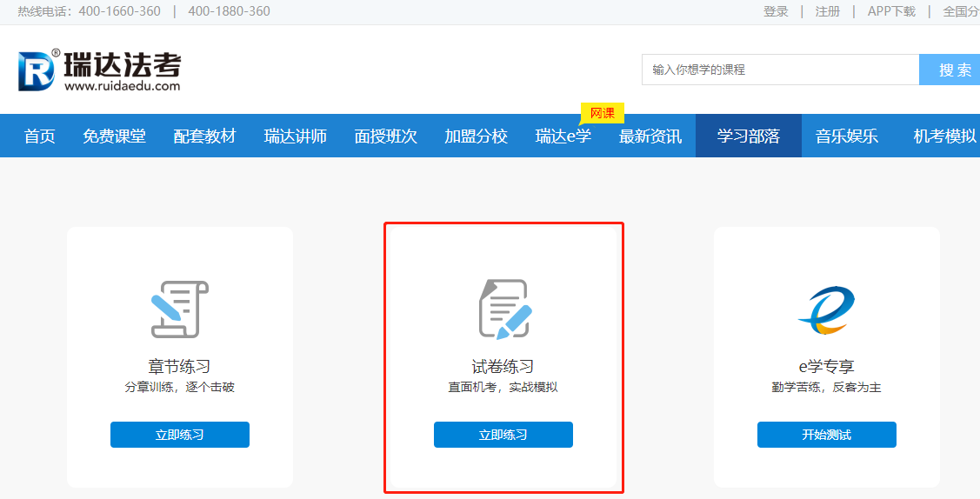
Task: Open the 配套教材 menu item
Action: 204,136
